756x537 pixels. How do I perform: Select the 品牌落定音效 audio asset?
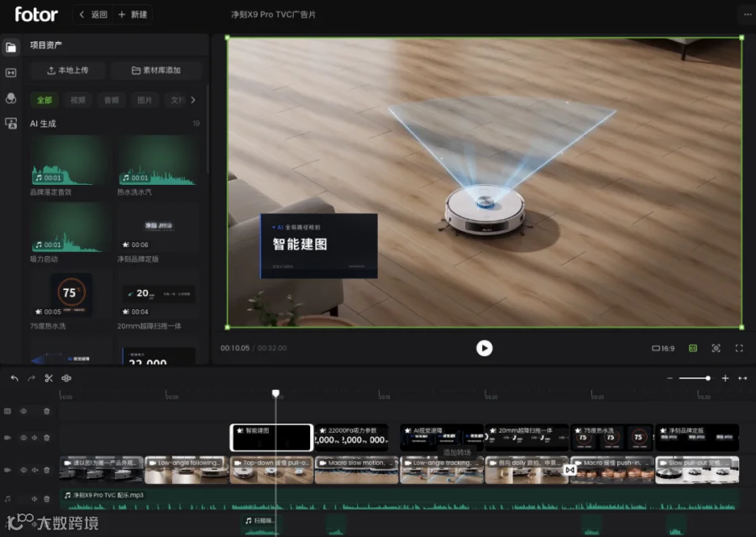(x=71, y=161)
